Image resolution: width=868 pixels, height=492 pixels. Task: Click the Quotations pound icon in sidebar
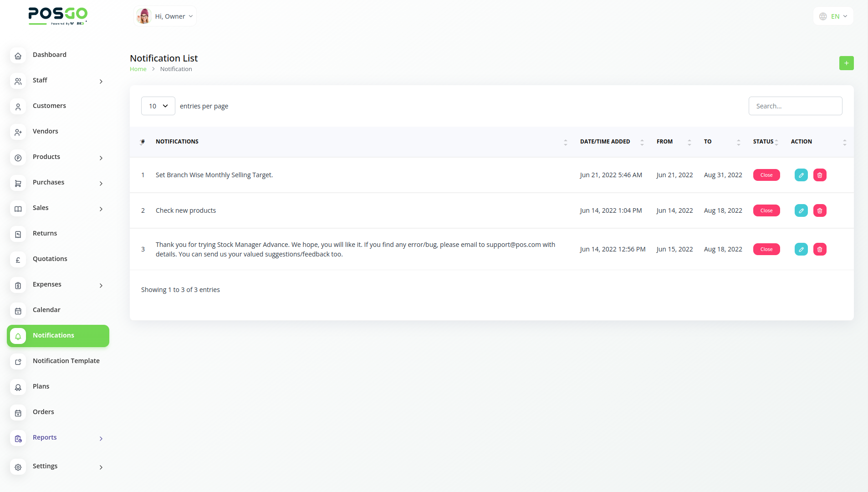pyautogui.click(x=18, y=260)
